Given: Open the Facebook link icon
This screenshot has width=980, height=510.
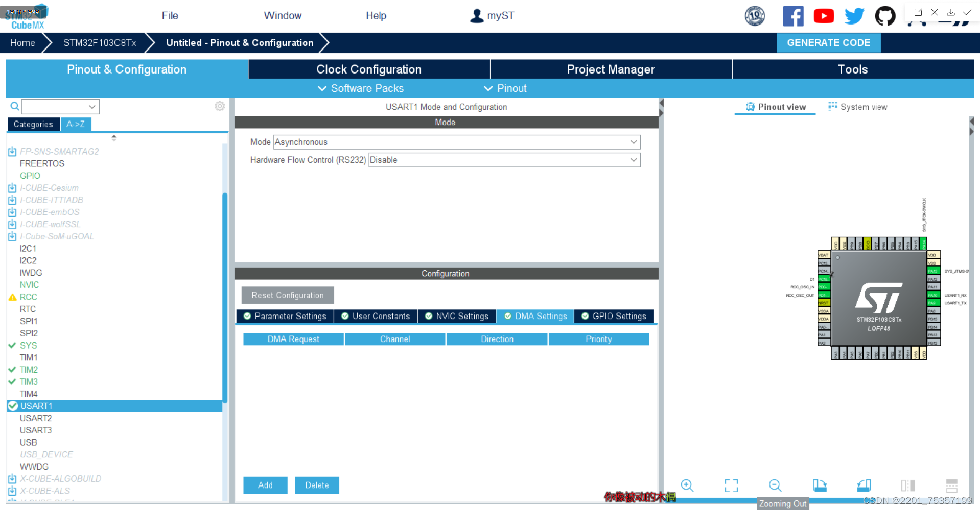Looking at the screenshot, I should [x=793, y=16].
